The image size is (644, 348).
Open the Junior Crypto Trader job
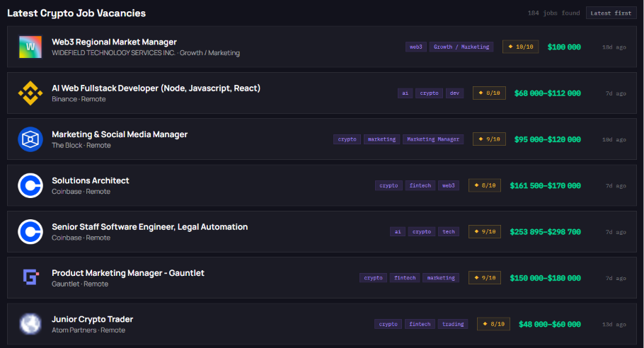click(93, 319)
